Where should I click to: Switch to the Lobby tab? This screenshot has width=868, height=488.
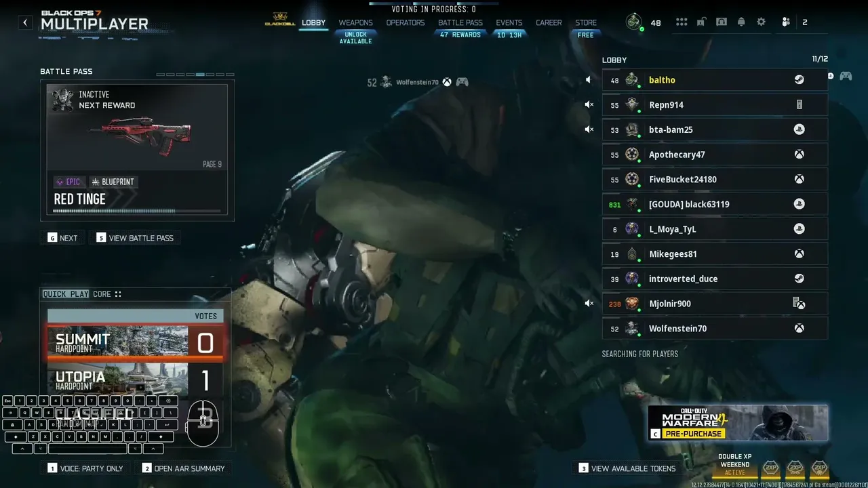[x=314, y=22]
